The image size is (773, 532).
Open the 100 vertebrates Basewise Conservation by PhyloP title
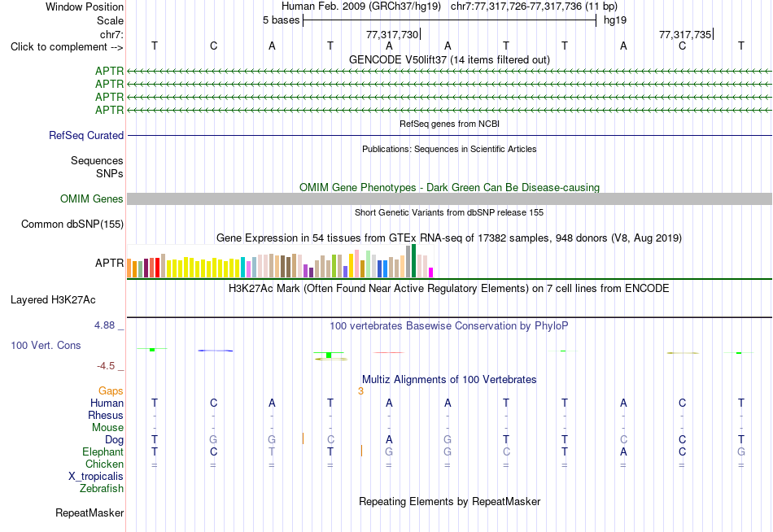coord(449,326)
